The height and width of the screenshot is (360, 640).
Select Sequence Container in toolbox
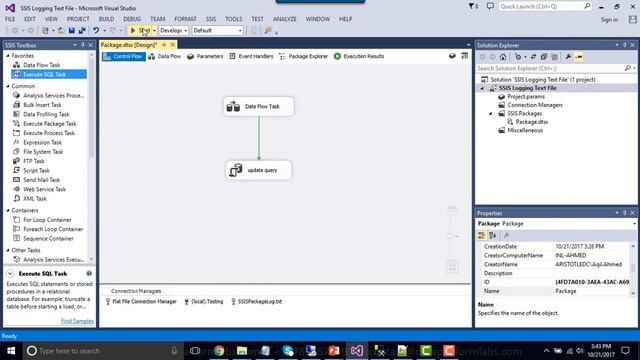[48, 239]
